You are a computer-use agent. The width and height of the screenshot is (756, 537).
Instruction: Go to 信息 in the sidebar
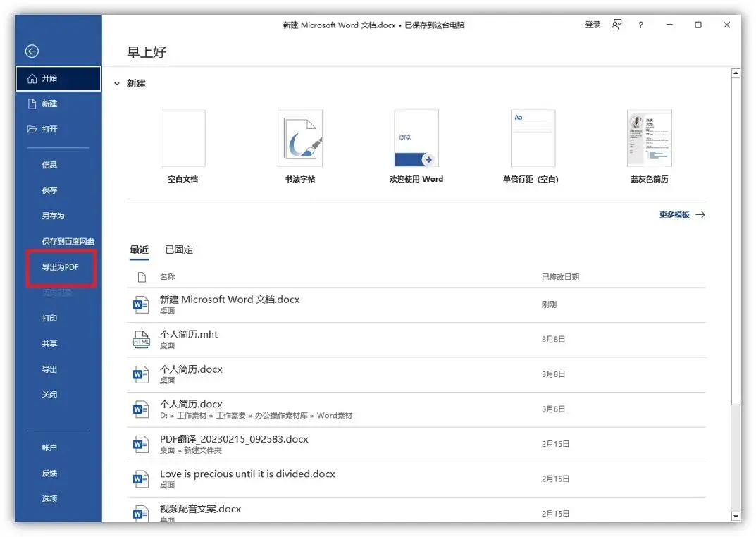coord(49,165)
